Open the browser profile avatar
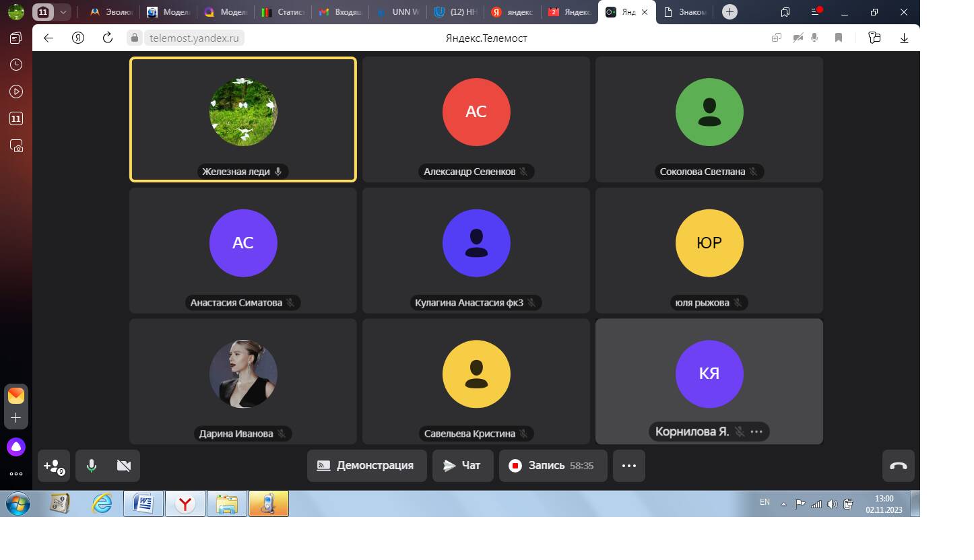Image resolution: width=974 pixels, height=560 pixels. coord(16,11)
